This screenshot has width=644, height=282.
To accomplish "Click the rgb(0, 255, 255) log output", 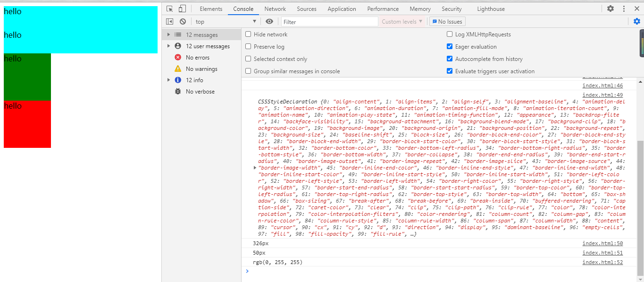I will (277, 262).
